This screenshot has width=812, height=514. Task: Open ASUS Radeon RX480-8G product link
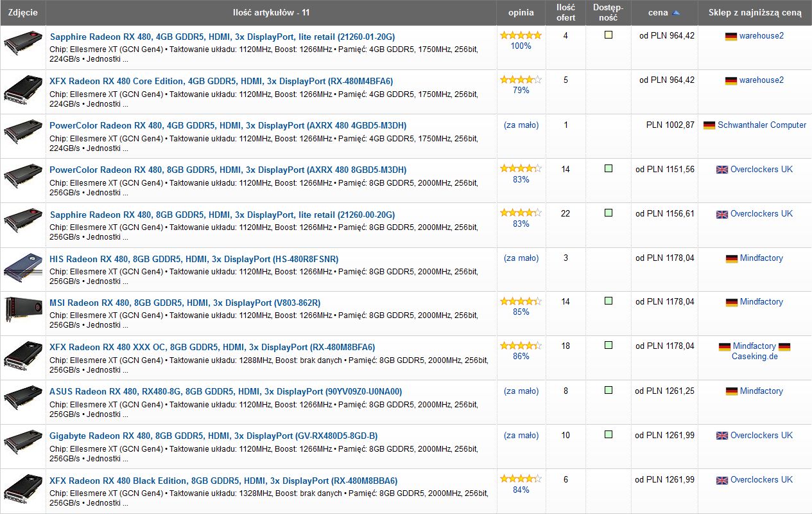(226, 391)
